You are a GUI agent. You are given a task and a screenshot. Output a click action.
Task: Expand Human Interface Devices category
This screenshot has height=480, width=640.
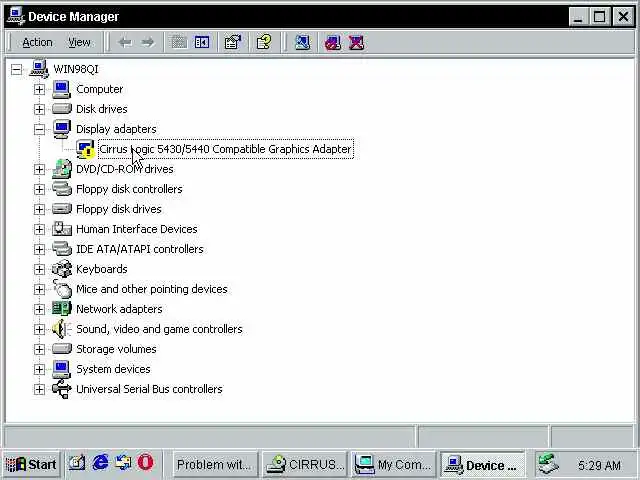(39, 229)
